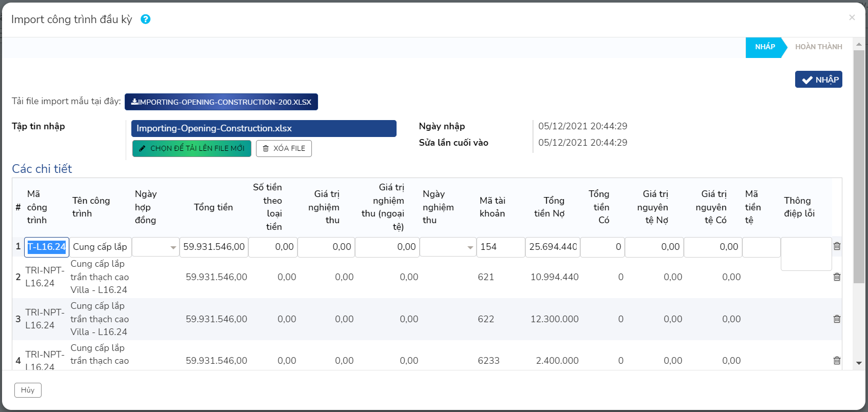Click debit amount 10.994.440 in row 2
Screen dimensions: 868x412
coord(555,277)
